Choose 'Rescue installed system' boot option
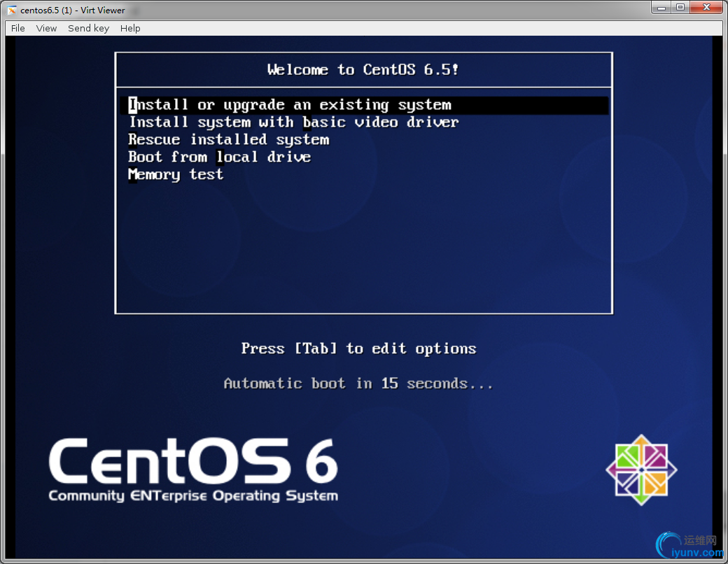Screen dimensions: 728x564 [x=228, y=139]
